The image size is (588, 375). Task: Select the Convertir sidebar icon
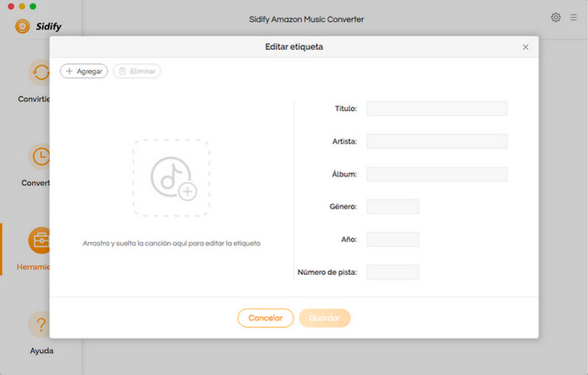[x=39, y=72]
